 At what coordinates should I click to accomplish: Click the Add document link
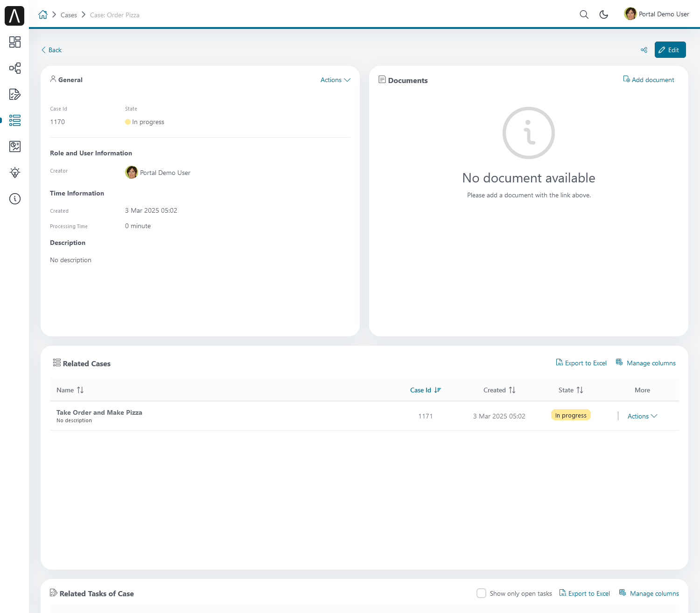(x=649, y=80)
